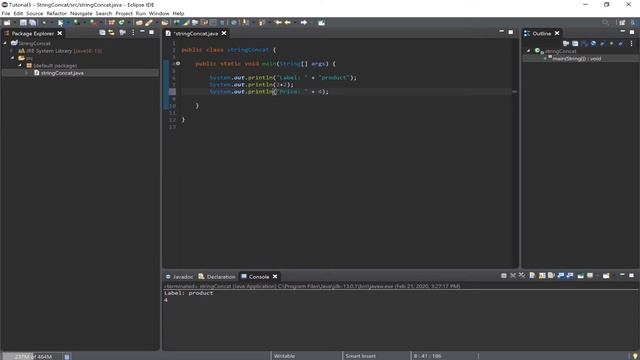Click the Save toolbar icon
The width and height of the screenshot is (640, 360).
[23, 23]
